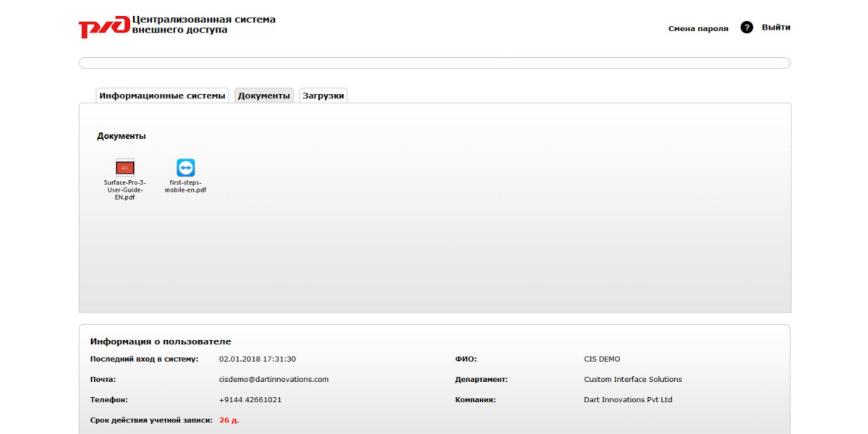
Task: Open the TeamViewer first-steps PDF icon
Action: coord(186,167)
